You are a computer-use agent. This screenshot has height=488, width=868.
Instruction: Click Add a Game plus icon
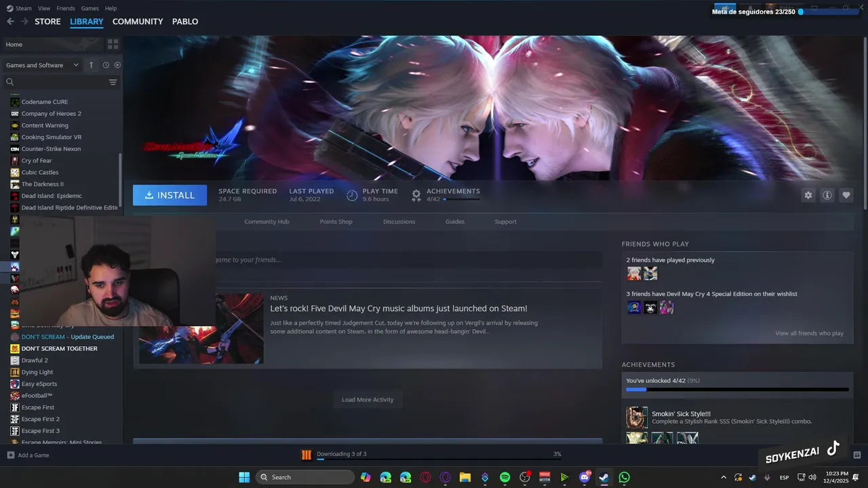tap(10, 455)
